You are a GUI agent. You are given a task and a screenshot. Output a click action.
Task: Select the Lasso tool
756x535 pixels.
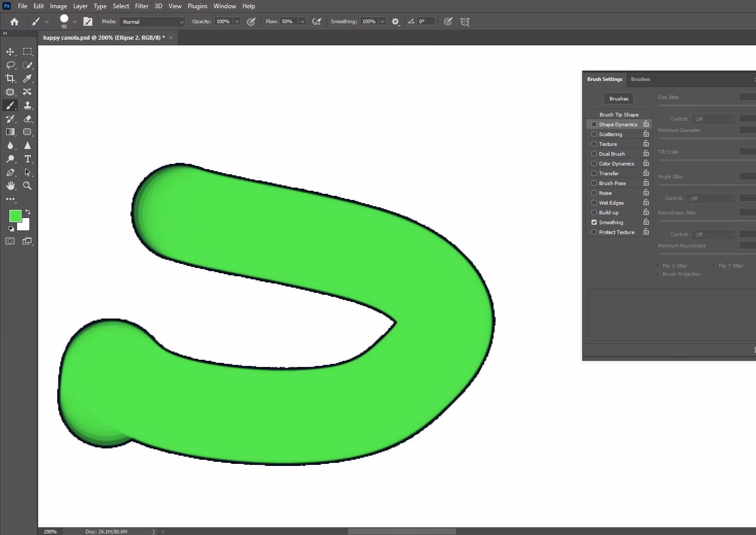(x=10, y=65)
